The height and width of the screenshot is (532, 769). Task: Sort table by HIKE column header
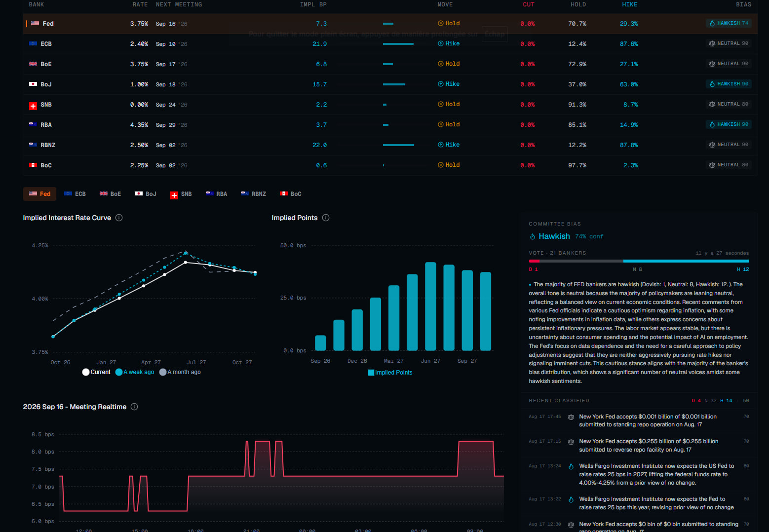(629, 4)
